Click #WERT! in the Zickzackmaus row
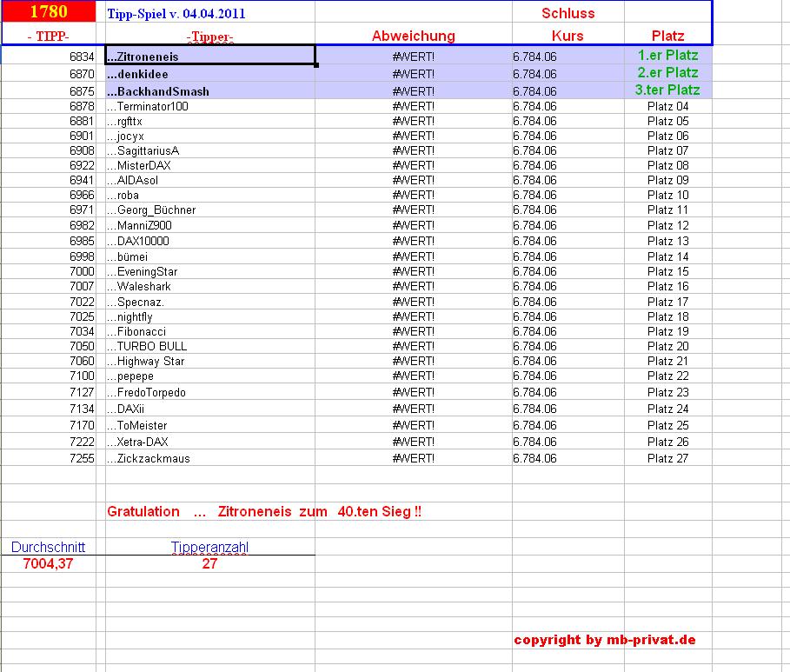 pyautogui.click(x=413, y=458)
